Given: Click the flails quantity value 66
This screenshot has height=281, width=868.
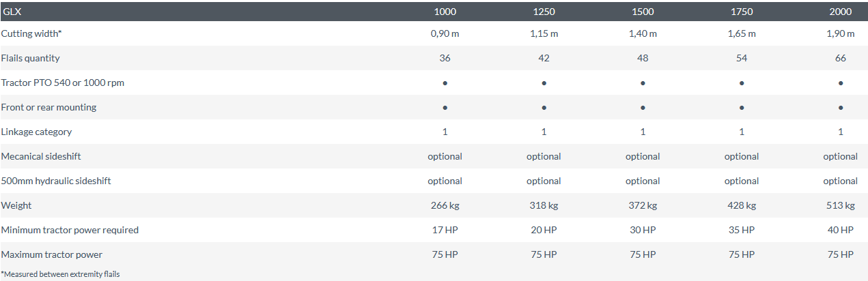Looking at the screenshot, I should pyautogui.click(x=840, y=58).
